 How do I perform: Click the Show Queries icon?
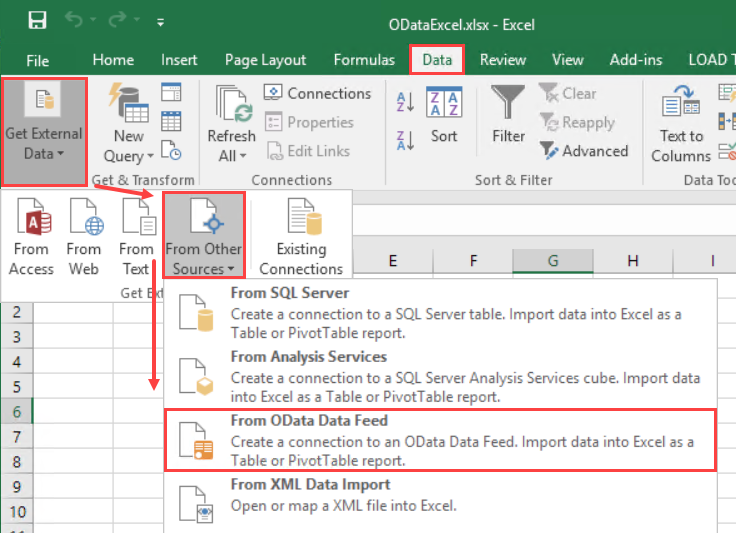pyautogui.click(x=171, y=92)
